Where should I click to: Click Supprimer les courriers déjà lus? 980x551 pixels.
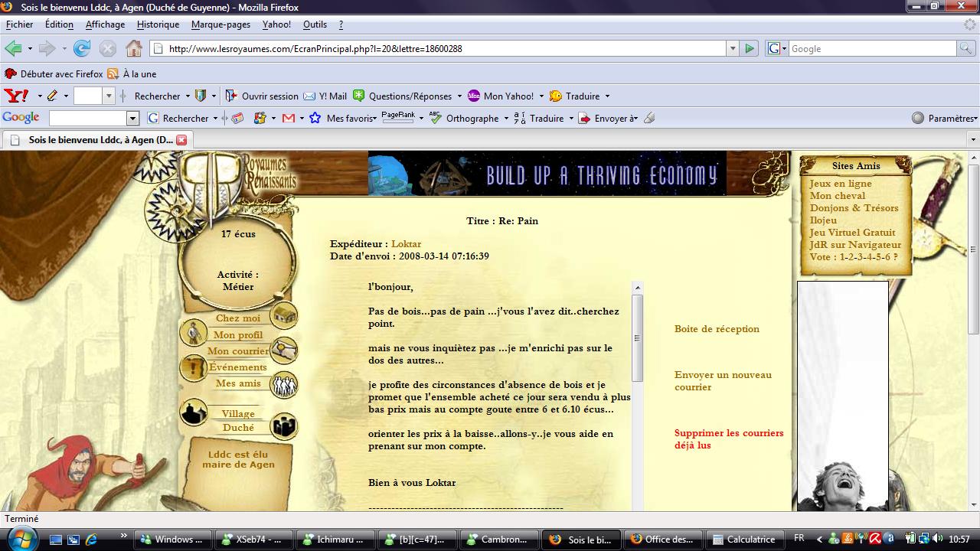[728, 439]
